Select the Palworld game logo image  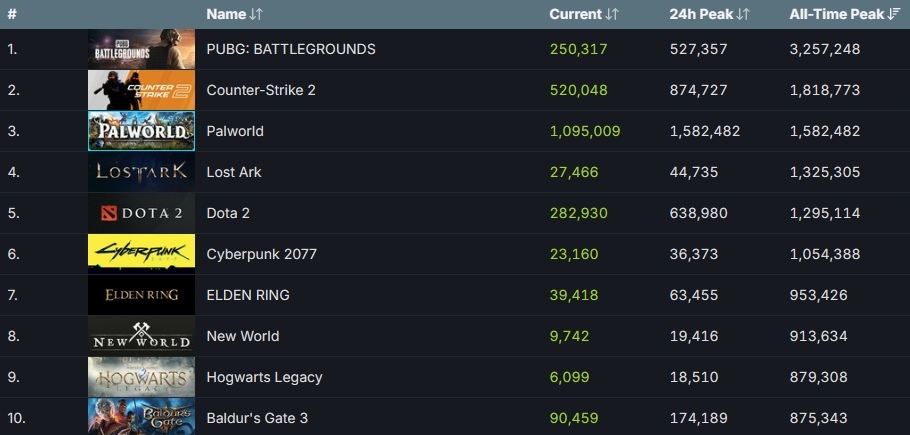click(141, 131)
